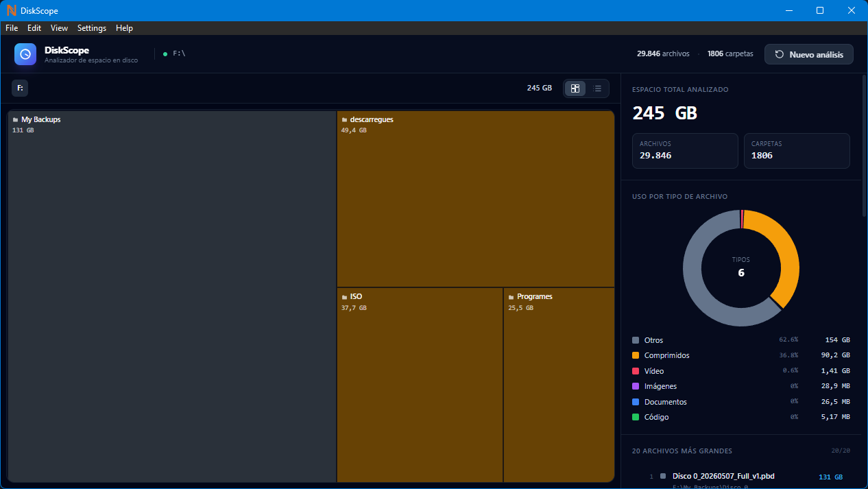
Task: Click the Programes folder icon
Action: pos(511,297)
